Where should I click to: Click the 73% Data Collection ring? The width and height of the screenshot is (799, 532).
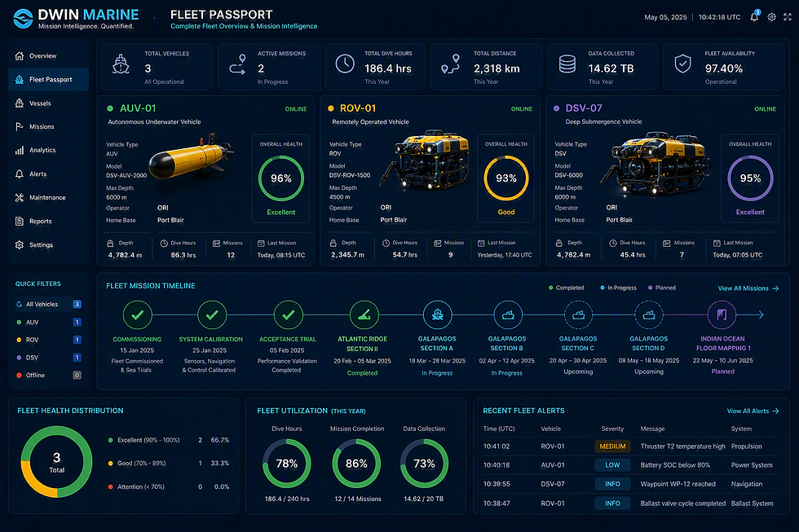coord(424,464)
